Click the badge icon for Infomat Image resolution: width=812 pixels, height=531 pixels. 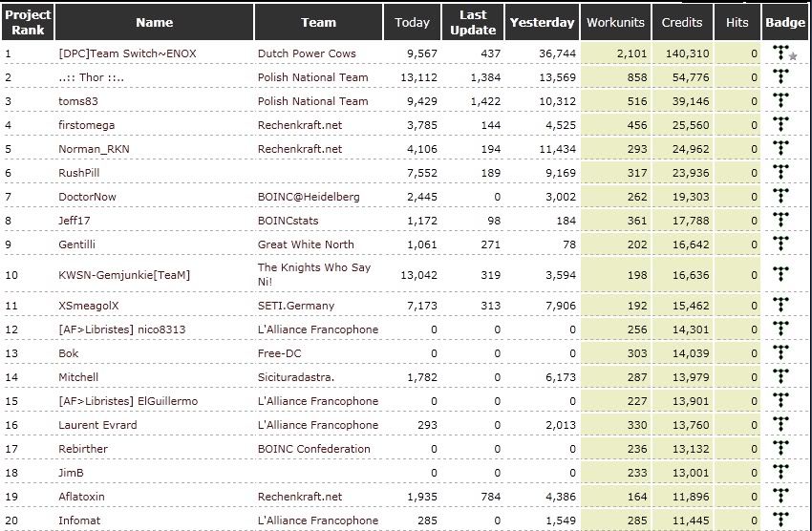point(782,520)
